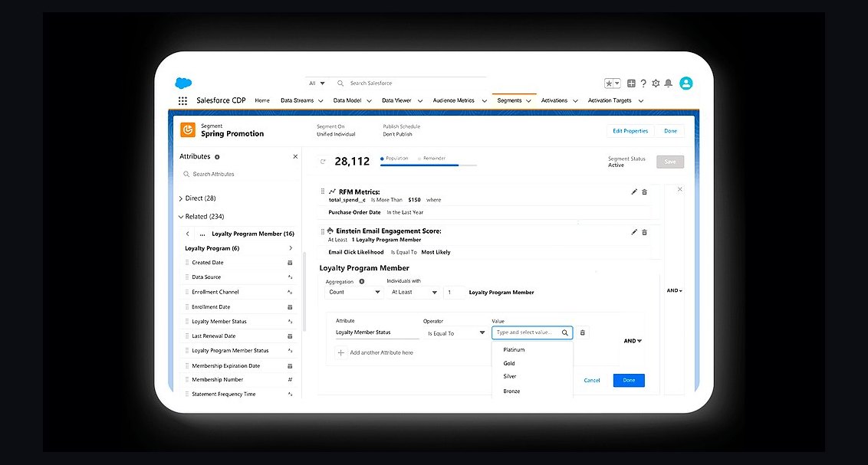
Task: Select the Membership Expiration Date attribute
Action: coord(226,366)
